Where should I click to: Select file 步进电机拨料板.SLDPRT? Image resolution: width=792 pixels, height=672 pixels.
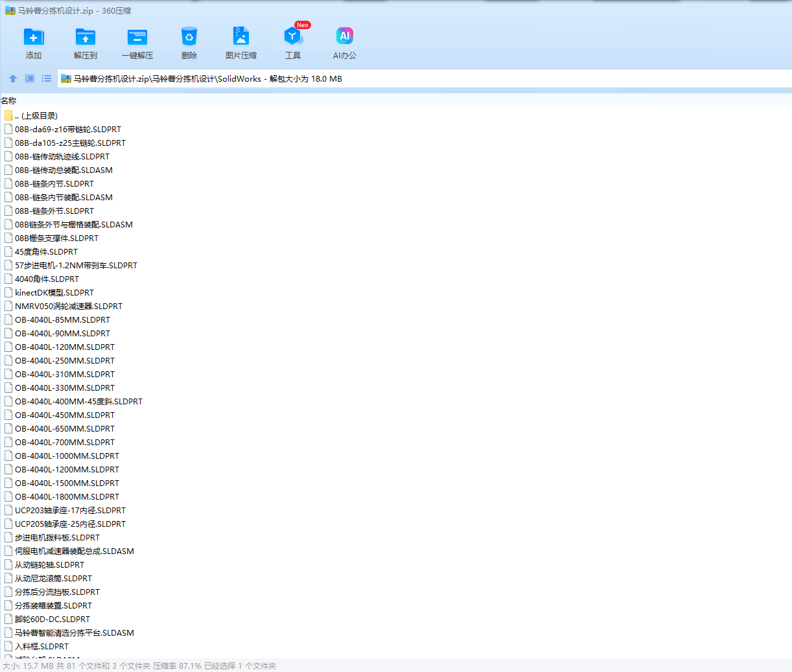(x=58, y=538)
